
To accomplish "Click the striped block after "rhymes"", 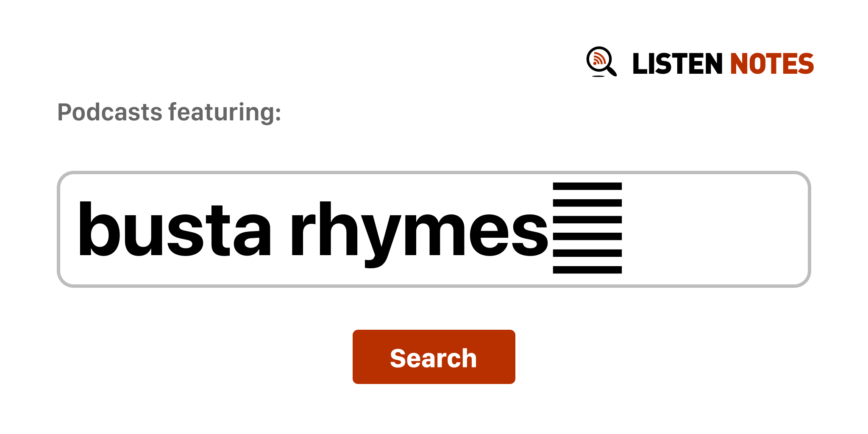I will [587, 228].
